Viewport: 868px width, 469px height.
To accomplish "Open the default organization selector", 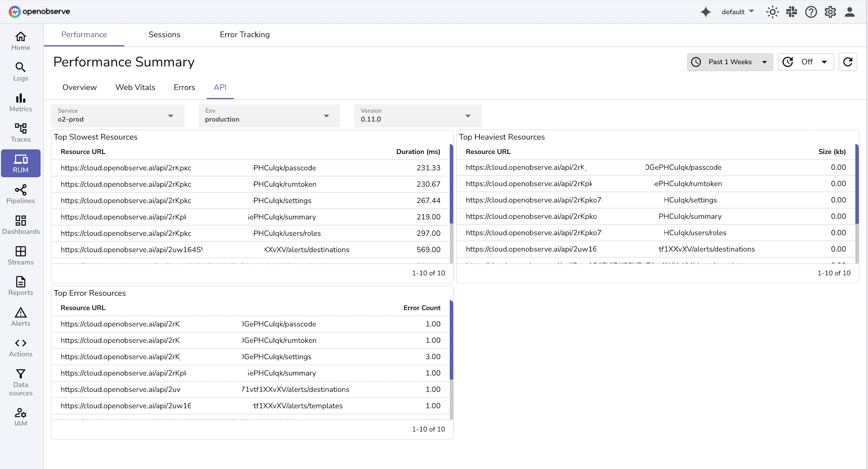I will pyautogui.click(x=737, y=12).
